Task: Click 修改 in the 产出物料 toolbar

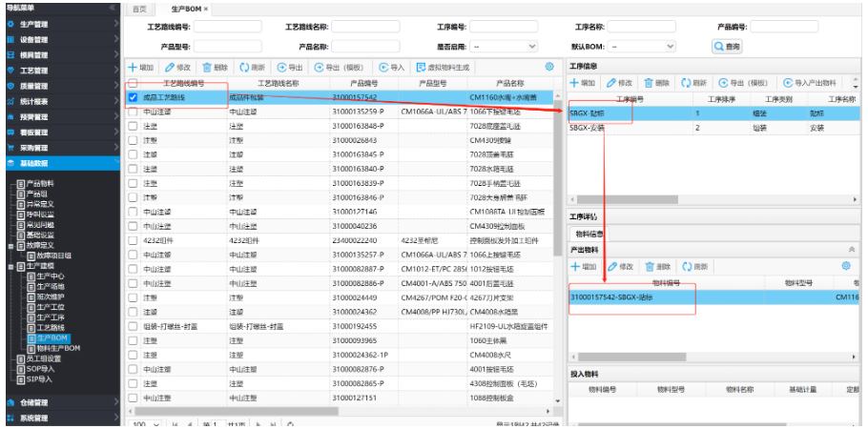Action: [620, 266]
